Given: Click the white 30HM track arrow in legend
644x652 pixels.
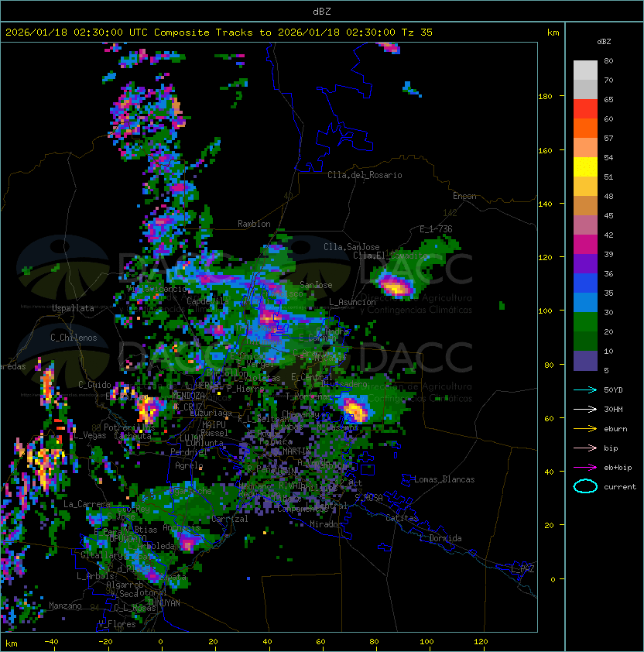Looking at the screenshot, I should coord(585,409).
